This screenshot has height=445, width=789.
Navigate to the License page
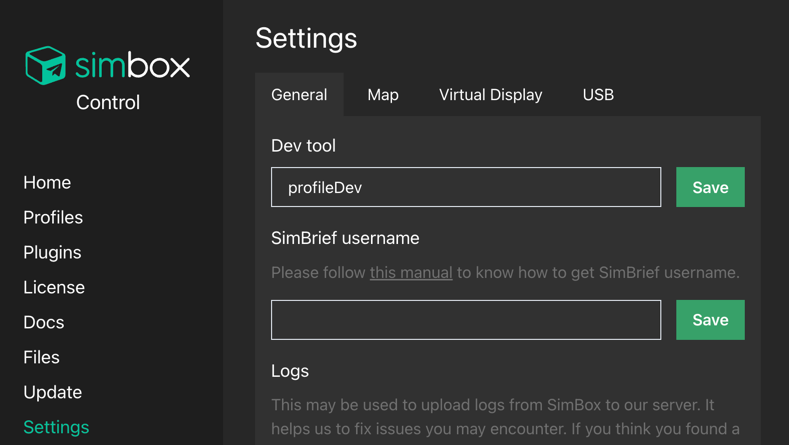pos(54,287)
